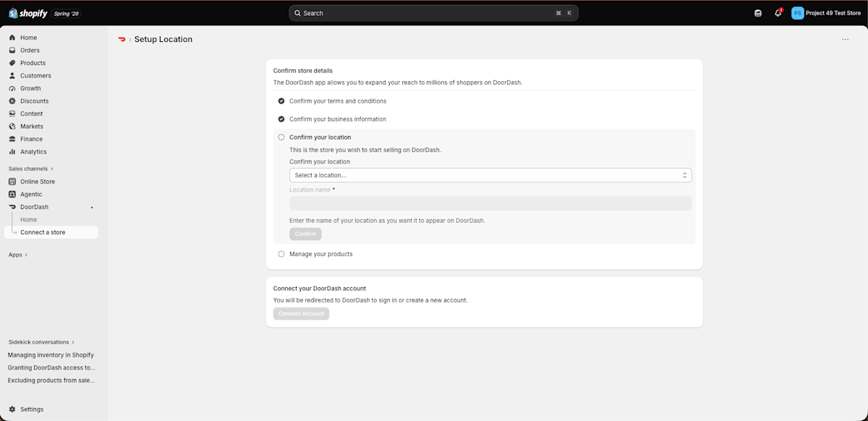
Task: Expand the Apps section
Action: click(18, 255)
